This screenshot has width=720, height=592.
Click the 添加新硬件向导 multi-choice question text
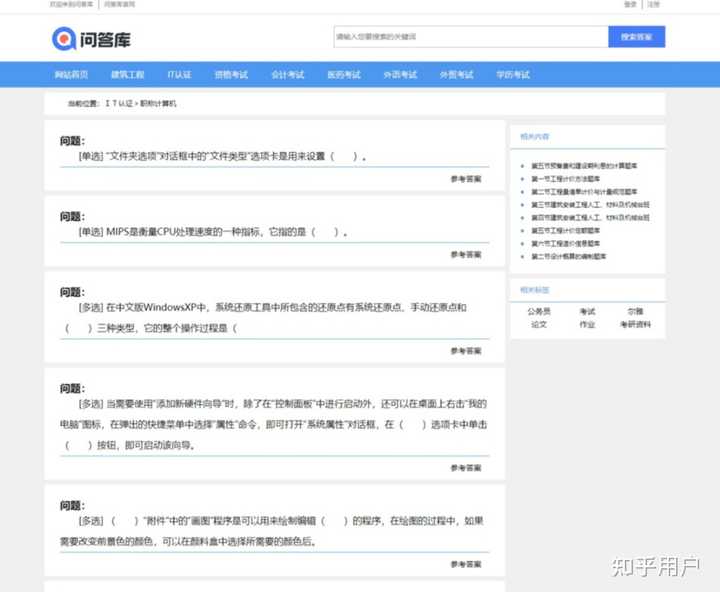(x=274, y=424)
